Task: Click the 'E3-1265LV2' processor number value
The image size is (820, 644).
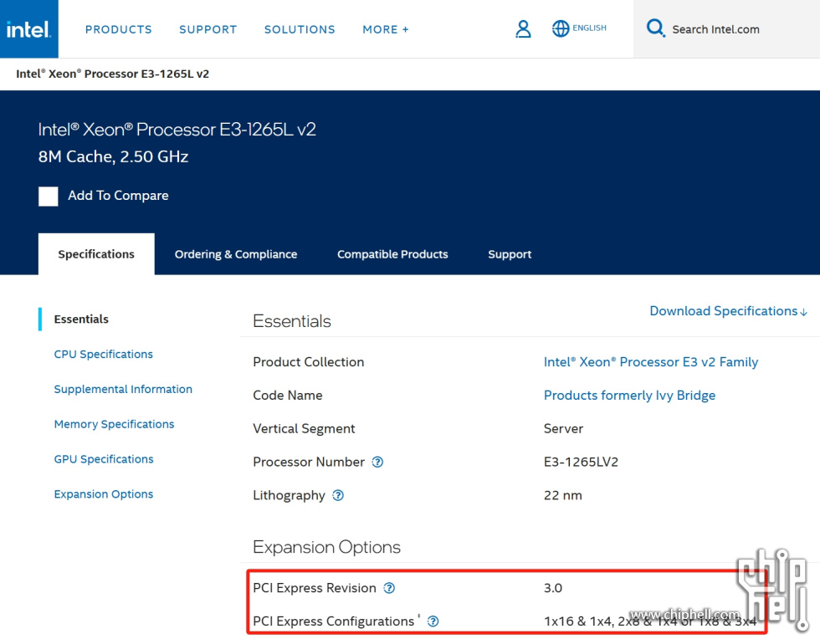Action: (x=581, y=462)
